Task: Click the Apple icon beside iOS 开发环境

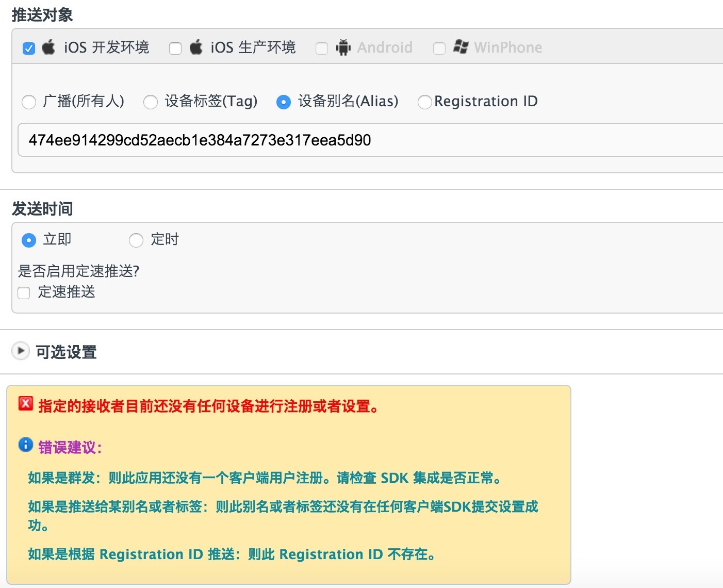Action: click(48, 47)
